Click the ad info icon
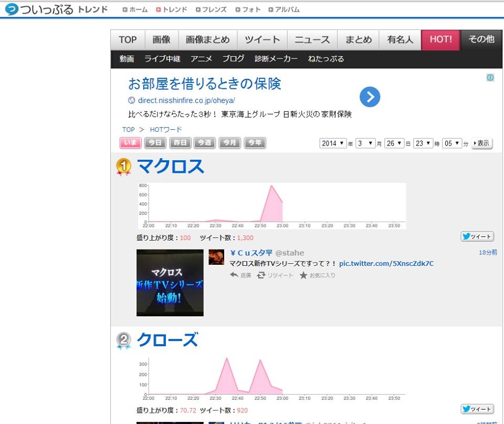 point(490,78)
